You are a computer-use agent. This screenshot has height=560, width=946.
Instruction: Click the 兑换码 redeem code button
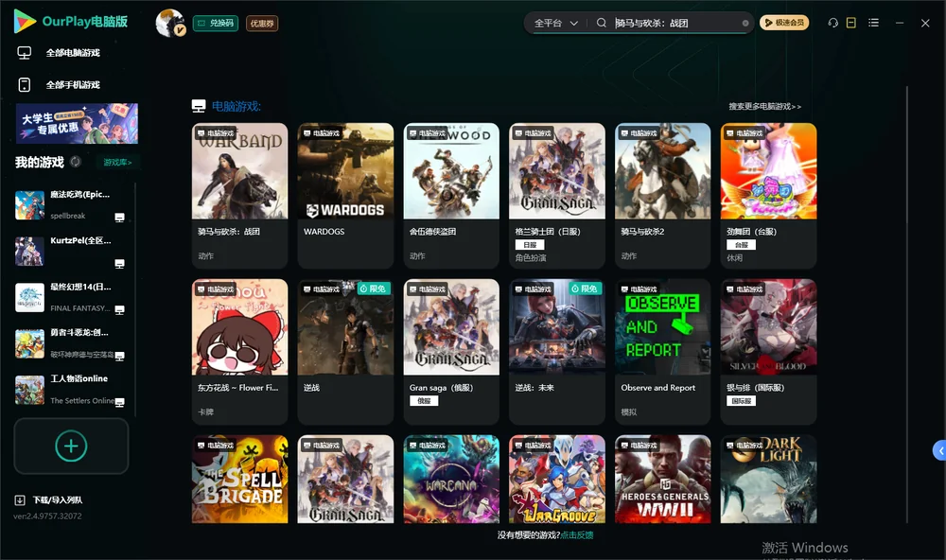[216, 24]
